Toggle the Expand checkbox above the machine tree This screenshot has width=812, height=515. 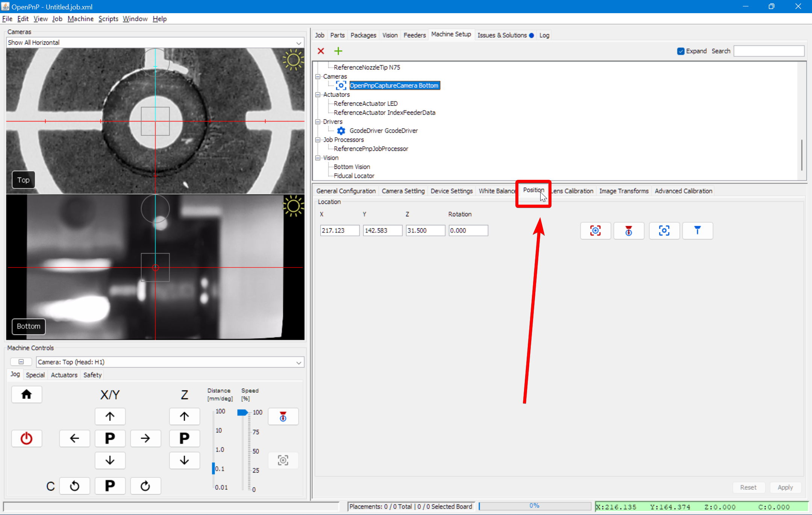(681, 51)
